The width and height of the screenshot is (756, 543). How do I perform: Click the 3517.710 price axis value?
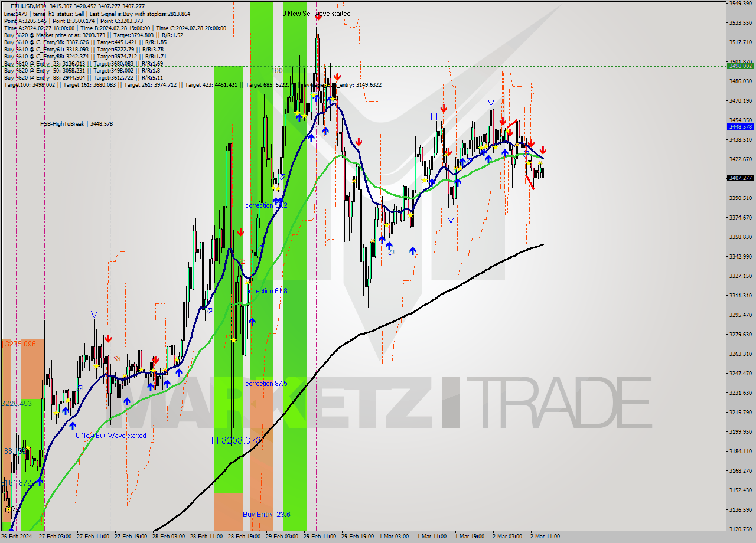coord(740,42)
